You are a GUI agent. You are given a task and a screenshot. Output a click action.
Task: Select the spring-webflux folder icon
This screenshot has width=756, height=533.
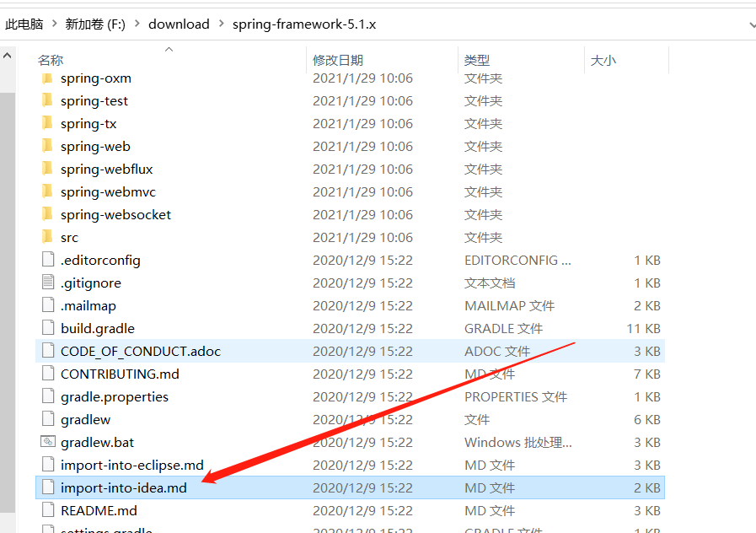47,169
